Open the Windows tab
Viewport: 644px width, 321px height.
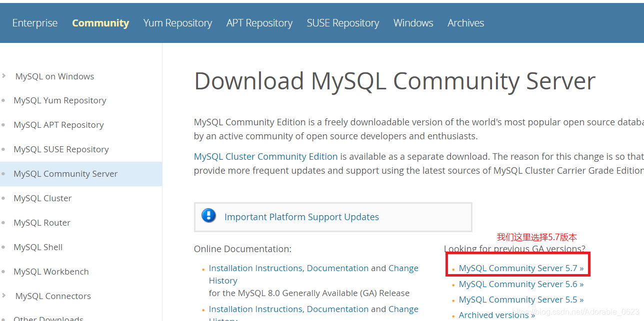(413, 23)
